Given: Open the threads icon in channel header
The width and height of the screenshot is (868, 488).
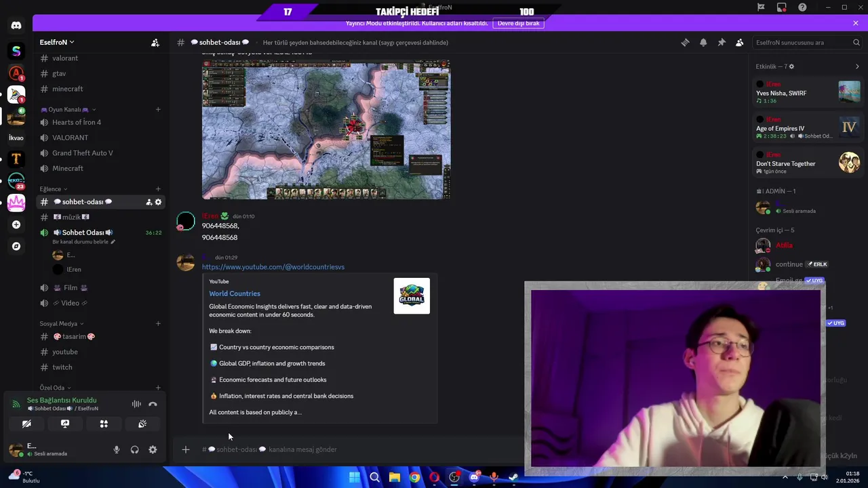Looking at the screenshot, I should pyautogui.click(x=685, y=42).
